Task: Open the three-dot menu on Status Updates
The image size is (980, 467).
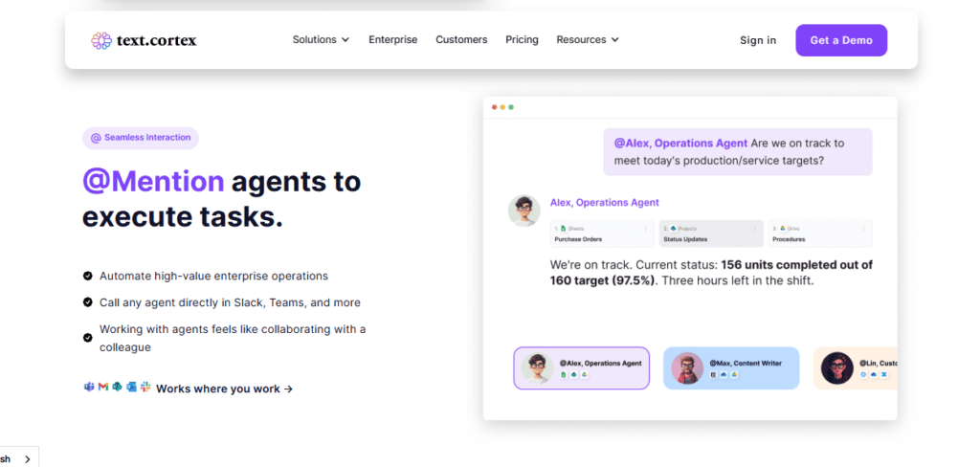Action: point(754,229)
